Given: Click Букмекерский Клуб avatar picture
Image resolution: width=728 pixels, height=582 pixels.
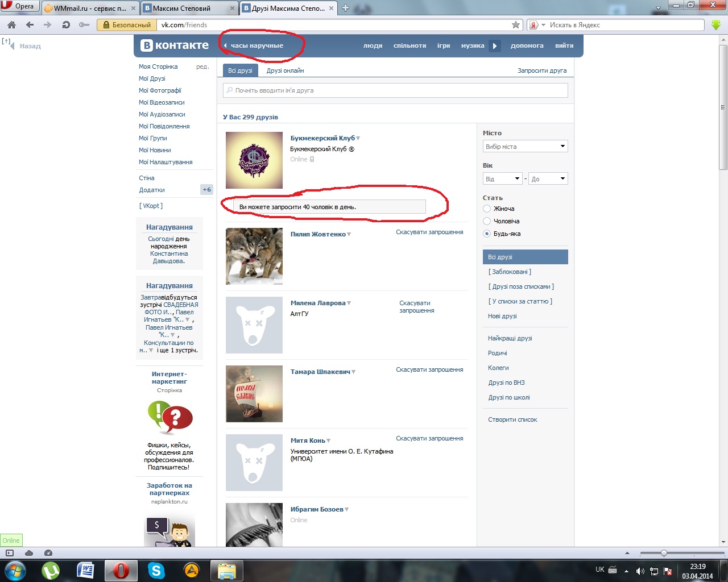Looking at the screenshot, I should click(x=254, y=160).
